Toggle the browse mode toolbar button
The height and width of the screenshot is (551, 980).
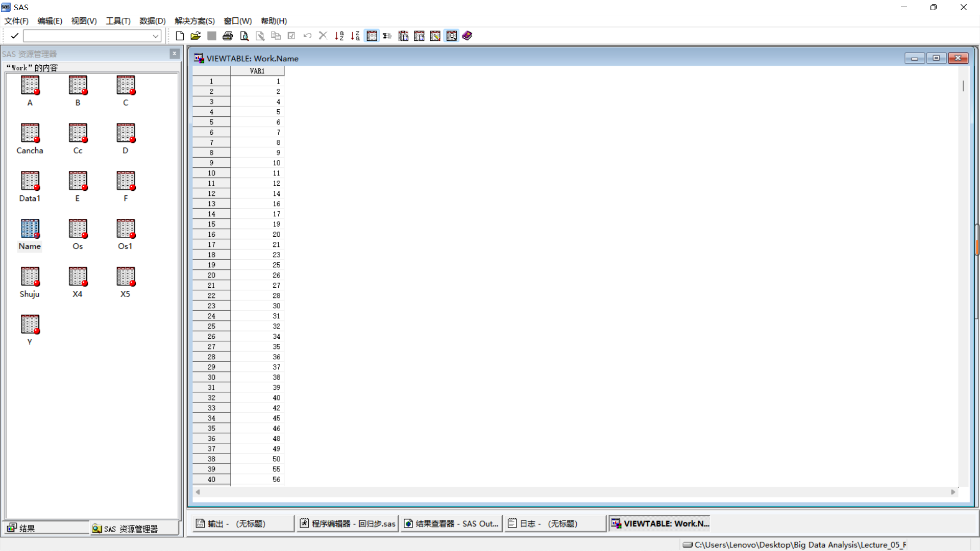click(x=452, y=36)
